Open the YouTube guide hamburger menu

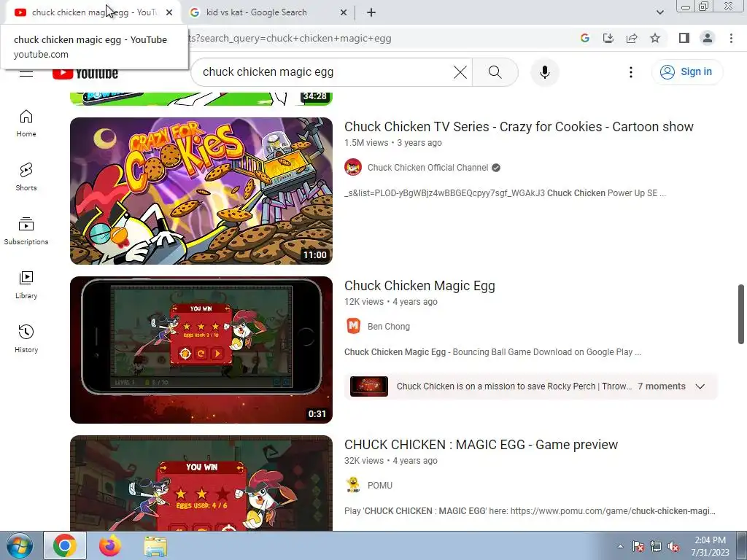click(26, 72)
